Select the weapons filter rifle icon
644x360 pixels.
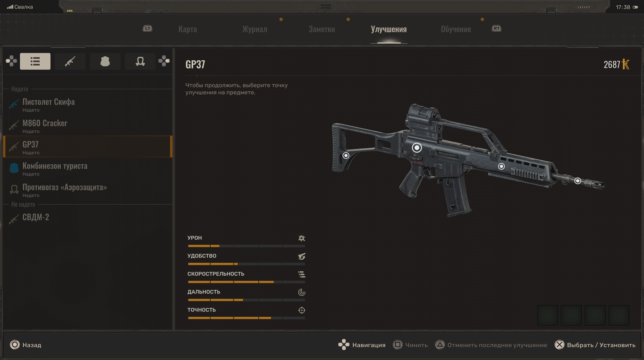[x=70, y=61]
